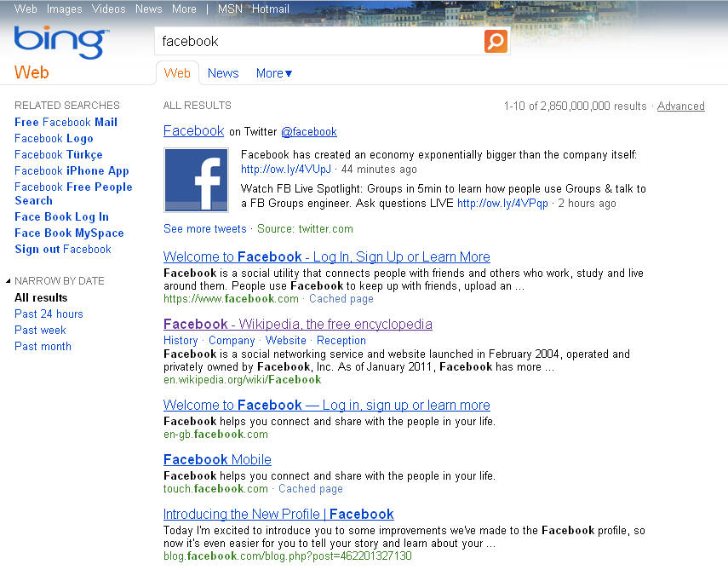Go to MSN from the top bar
Screen dimensions: 728x570
[x=230, y=9]
